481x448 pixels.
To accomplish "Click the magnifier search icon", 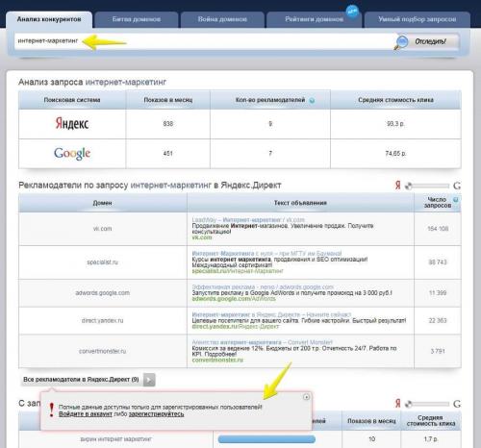I will point(401,42).
